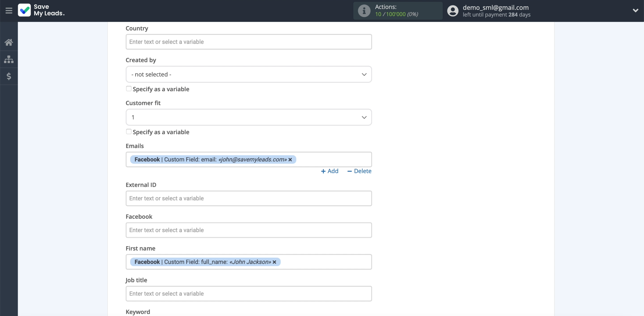Click the user avatar icon
This screenshot has height=316, width=644.
point(452,11)
